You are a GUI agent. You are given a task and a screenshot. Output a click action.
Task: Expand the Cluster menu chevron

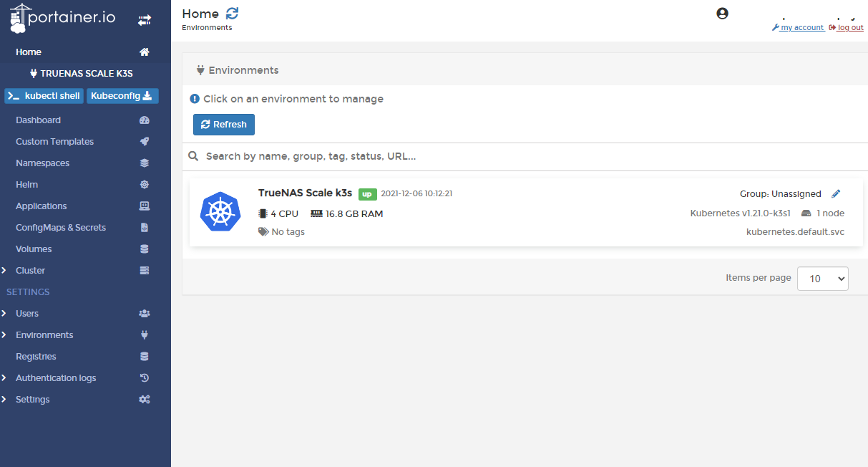click(4, 271)
